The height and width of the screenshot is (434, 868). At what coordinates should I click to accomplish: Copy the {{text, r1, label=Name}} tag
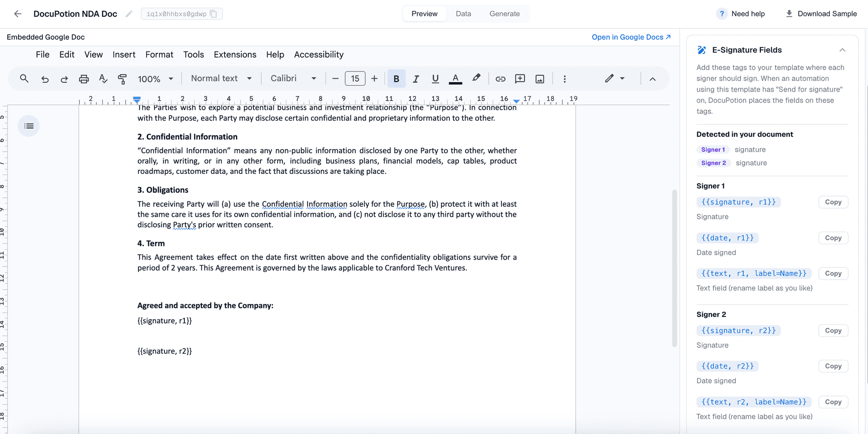[833, 274]
